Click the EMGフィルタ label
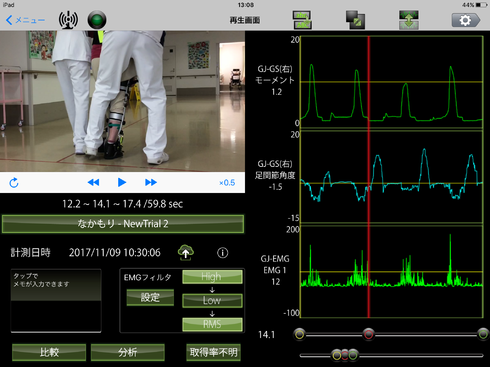Viewport: 490px width, 367px height. (147, 277)
